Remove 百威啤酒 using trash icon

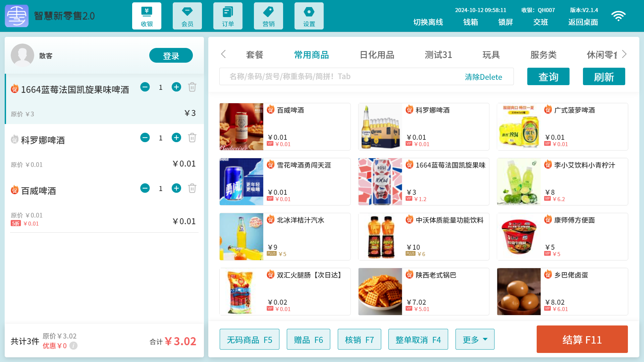point(192,188)
